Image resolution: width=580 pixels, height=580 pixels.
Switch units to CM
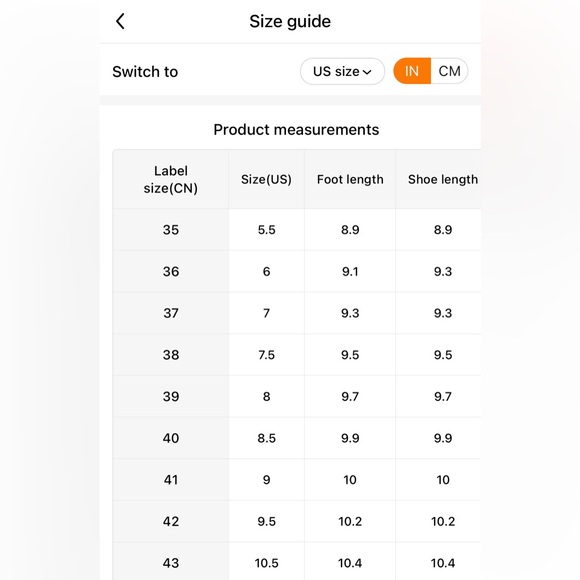tap(449, 71)
